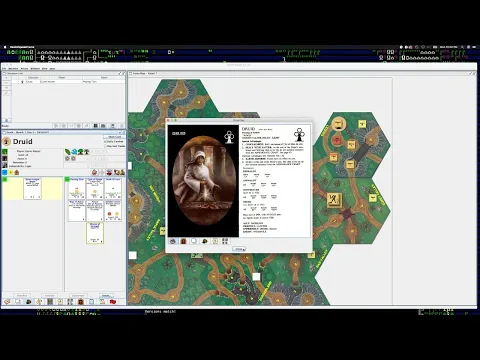Screen dimensions: 480x360
Task: Select the bottom-most yellow-bordered spell card
Action: 95,233
